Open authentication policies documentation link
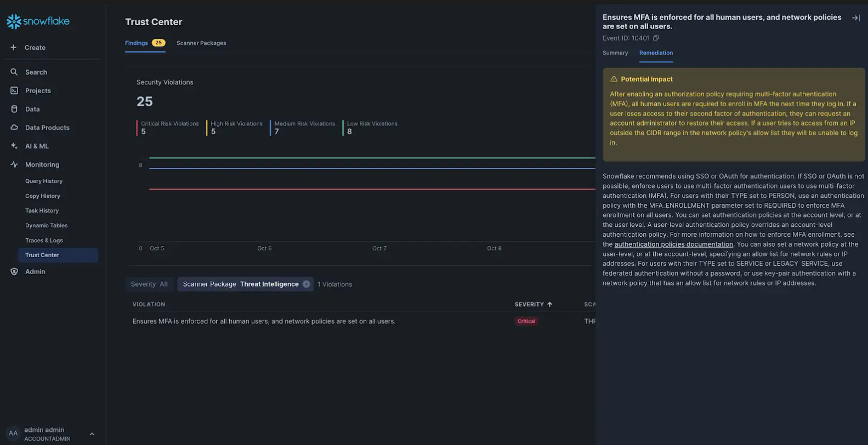This screenshot has width=868, height=445. pyautogui.click(x=673, y=244)
